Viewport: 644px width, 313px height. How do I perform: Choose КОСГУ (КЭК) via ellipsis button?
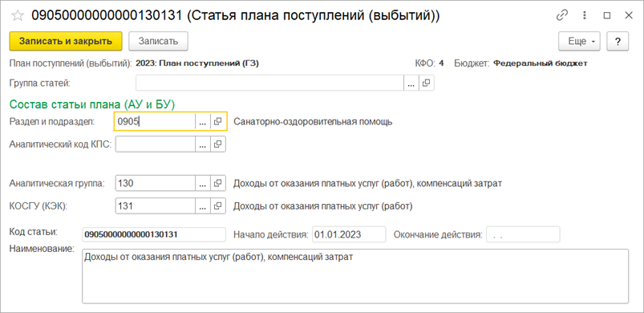pos(203,205)
